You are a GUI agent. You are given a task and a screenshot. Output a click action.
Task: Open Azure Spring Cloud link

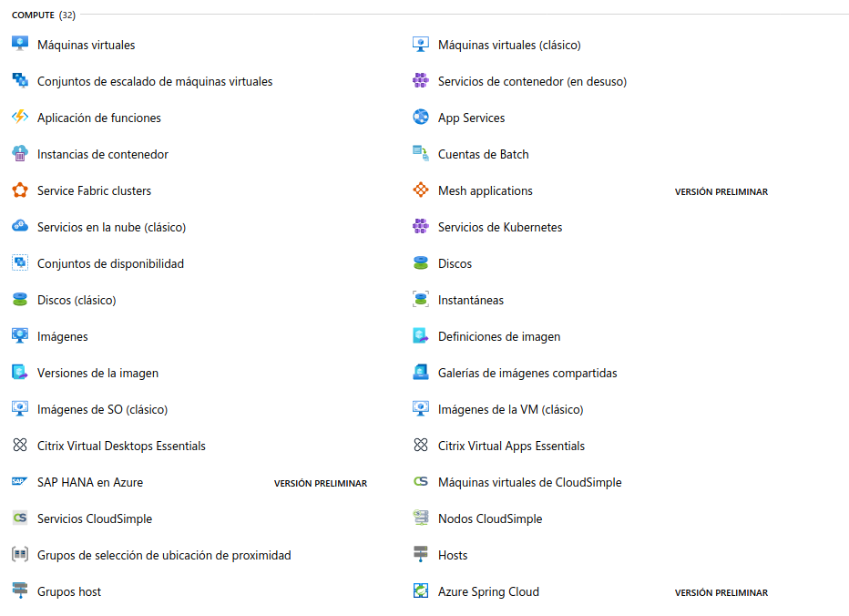point(489,591)
